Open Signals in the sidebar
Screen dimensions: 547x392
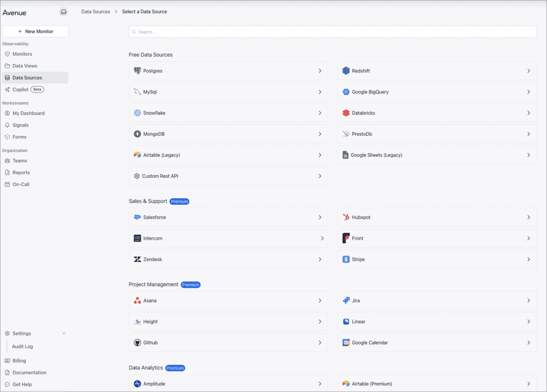point(35,125)
